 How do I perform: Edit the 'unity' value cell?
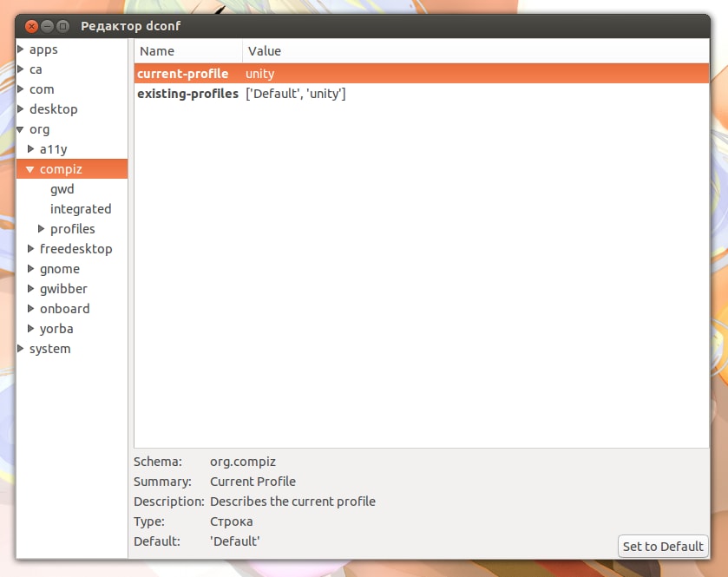259,74
